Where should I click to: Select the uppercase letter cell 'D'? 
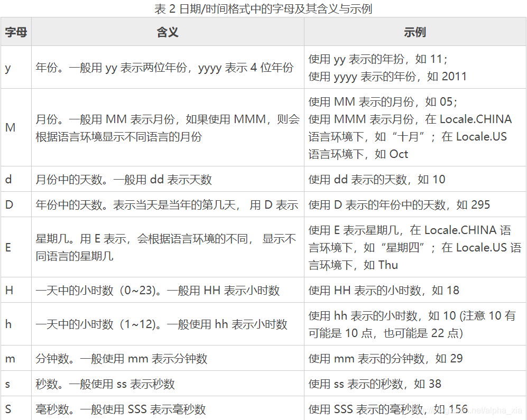pos(16,204)
